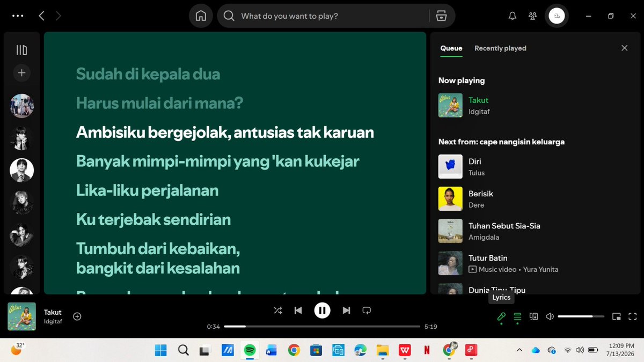Seek on the song progress bar
644x362 pixels.
(x=322, y=327)
